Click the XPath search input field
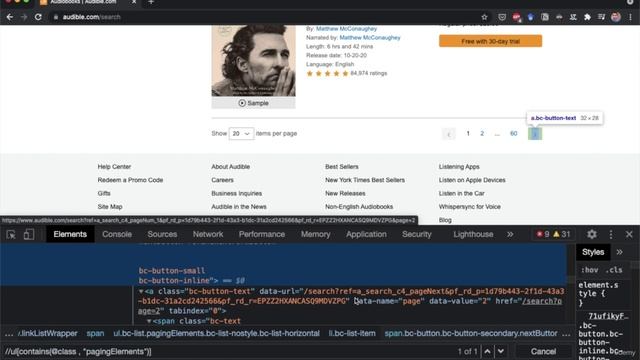 click(x=229, y=351)
